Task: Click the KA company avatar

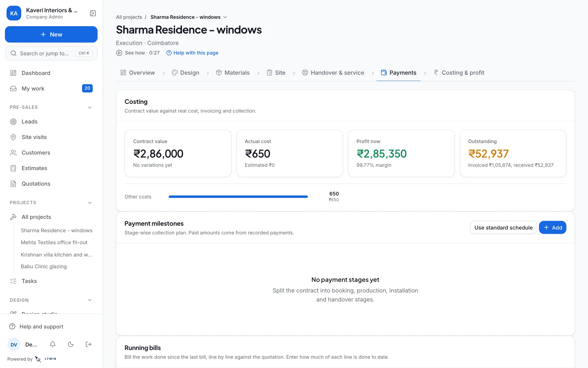Action: (14, 13)
